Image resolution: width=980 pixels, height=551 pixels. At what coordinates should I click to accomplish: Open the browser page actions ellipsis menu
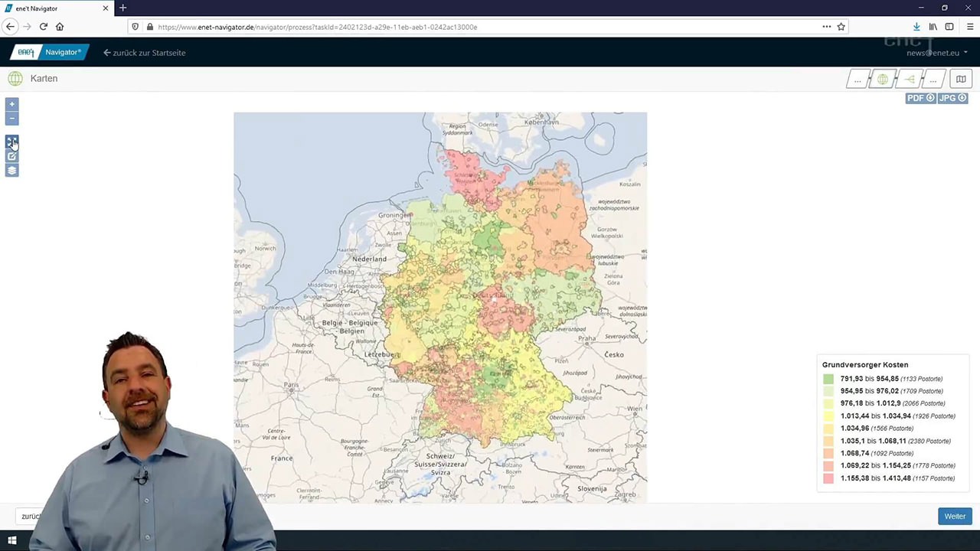point(826,27)
